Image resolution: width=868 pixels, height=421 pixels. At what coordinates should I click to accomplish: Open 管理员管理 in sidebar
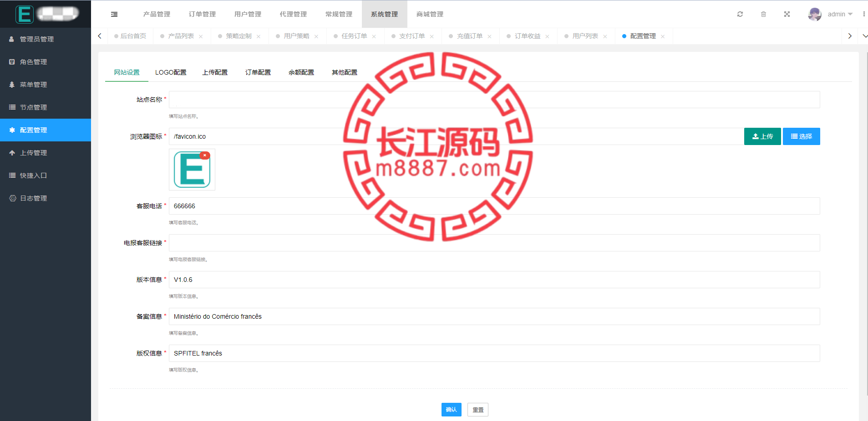tap(46, 39)
